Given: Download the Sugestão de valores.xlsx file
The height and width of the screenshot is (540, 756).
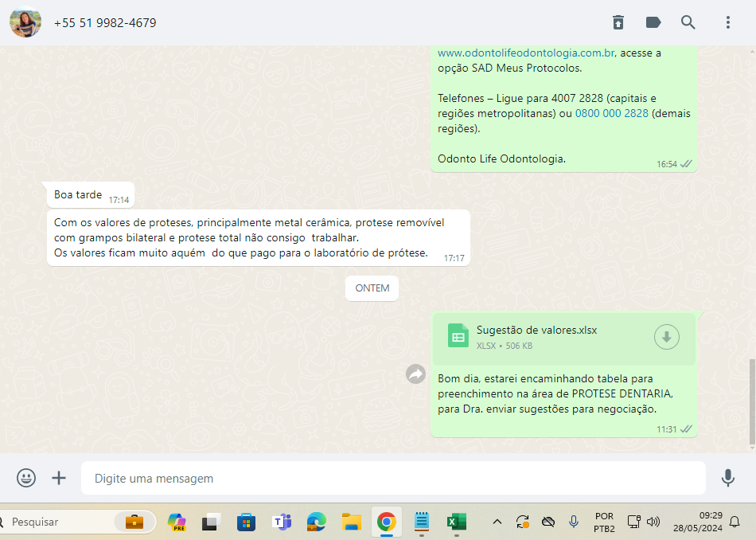Looking at the screenshot, I should coord(667,338).
